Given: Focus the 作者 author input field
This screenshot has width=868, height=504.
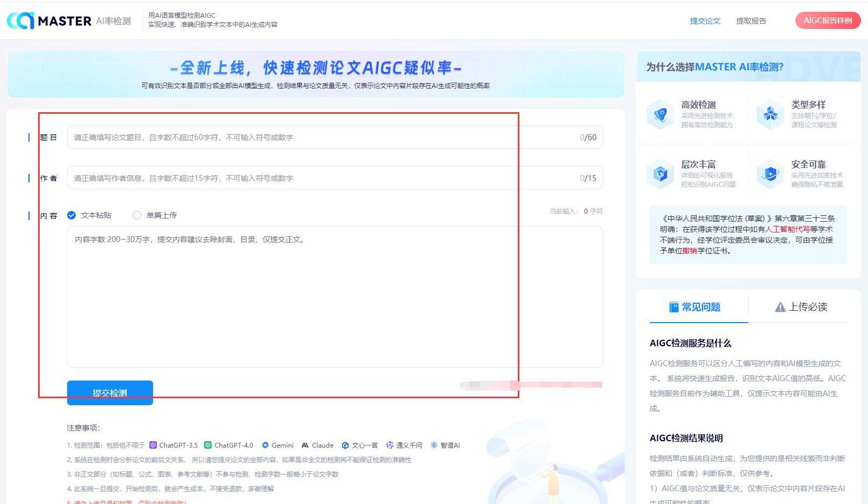Looking at the screenshot, I should pos(335,178).
